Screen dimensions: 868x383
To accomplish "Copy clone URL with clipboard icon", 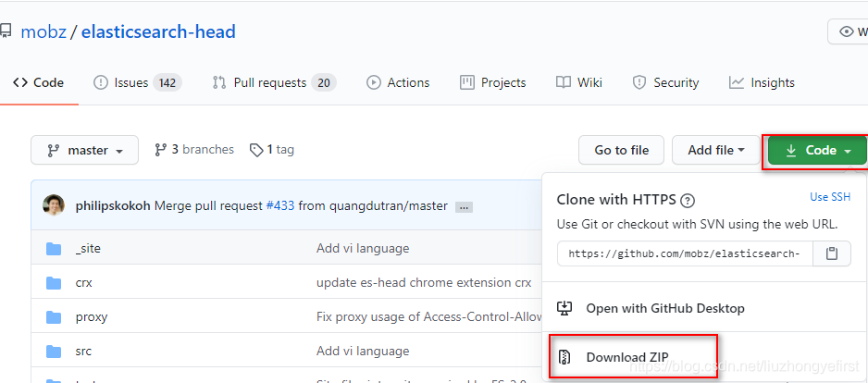I will (x=832, y=253).
